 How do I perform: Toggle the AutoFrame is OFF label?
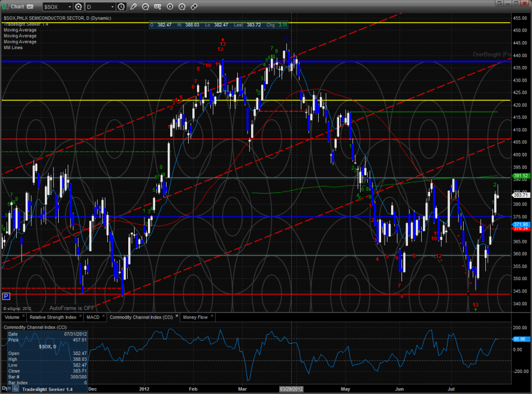coord(72,308)
